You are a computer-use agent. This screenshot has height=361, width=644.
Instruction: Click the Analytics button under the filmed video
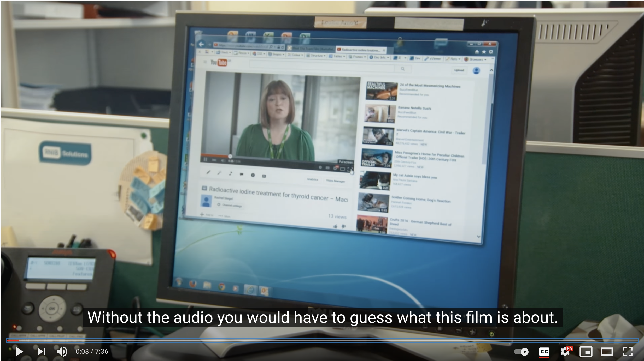[312, 179]
